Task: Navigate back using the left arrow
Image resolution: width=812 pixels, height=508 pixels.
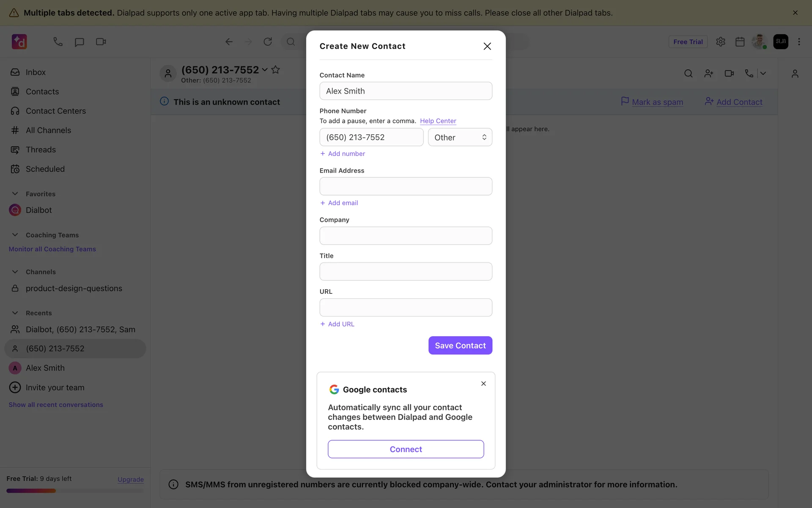Action: click(x=229, y=41)
